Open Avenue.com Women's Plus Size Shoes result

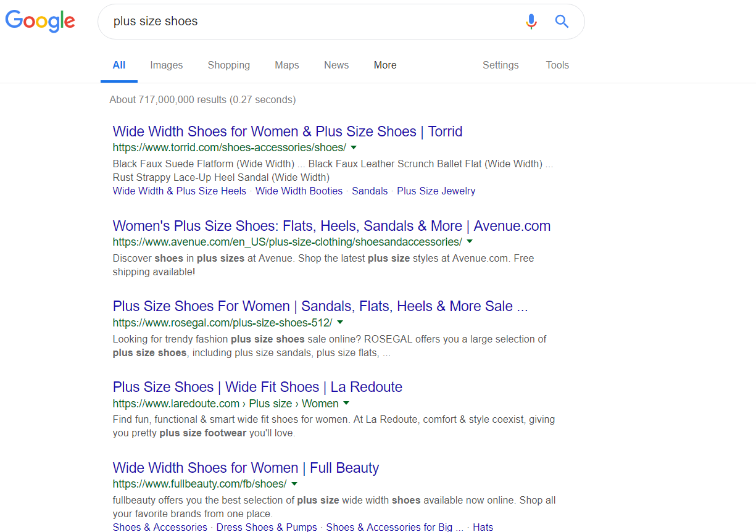[332, 226]
